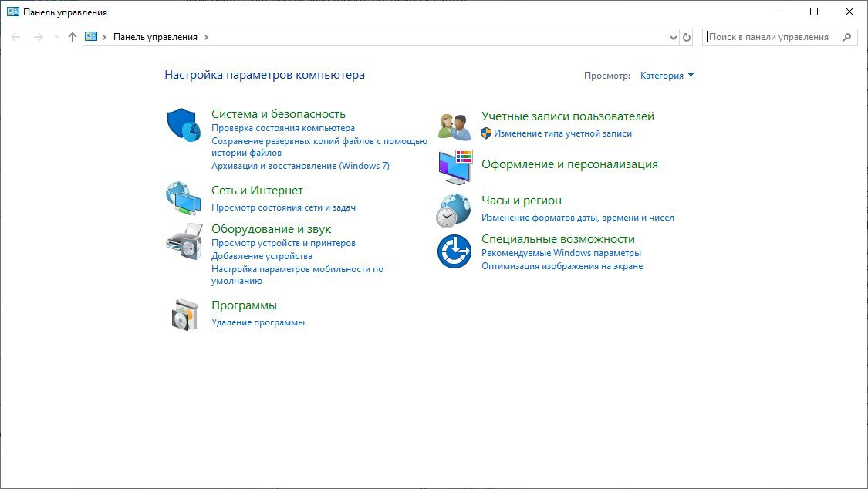Click the Панель управления breadcrumb item
This screenshot has width=868, height=489.
pos(155,37)
